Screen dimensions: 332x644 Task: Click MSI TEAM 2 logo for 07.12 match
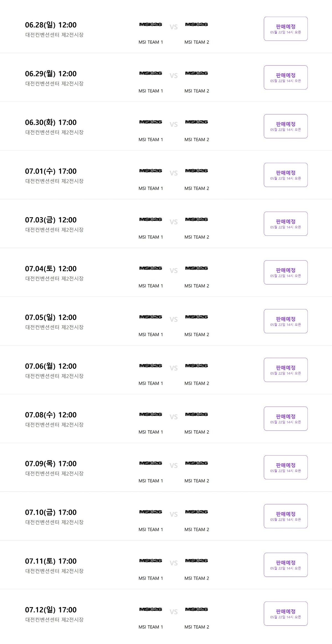pyautogui.click(x=196, y=609)
